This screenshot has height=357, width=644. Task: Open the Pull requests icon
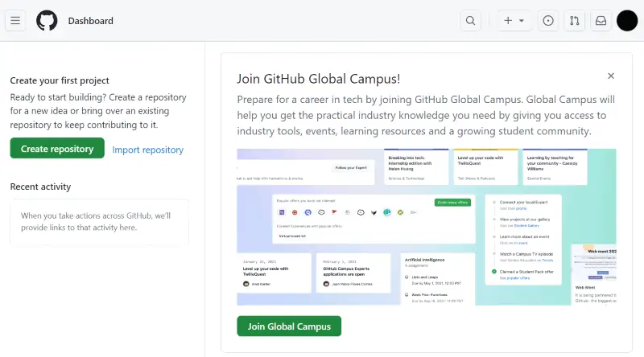pos(574,21)
